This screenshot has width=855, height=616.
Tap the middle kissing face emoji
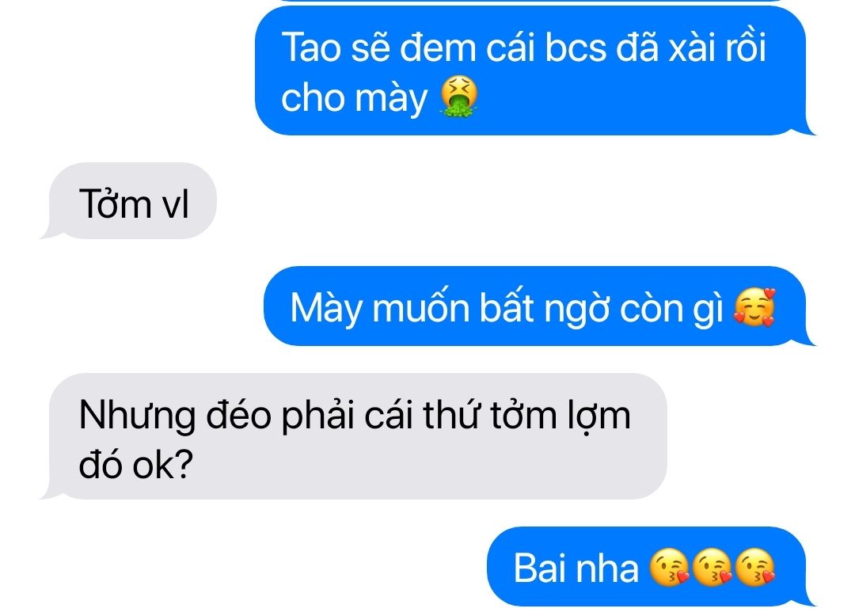click(x=712, y=568)
